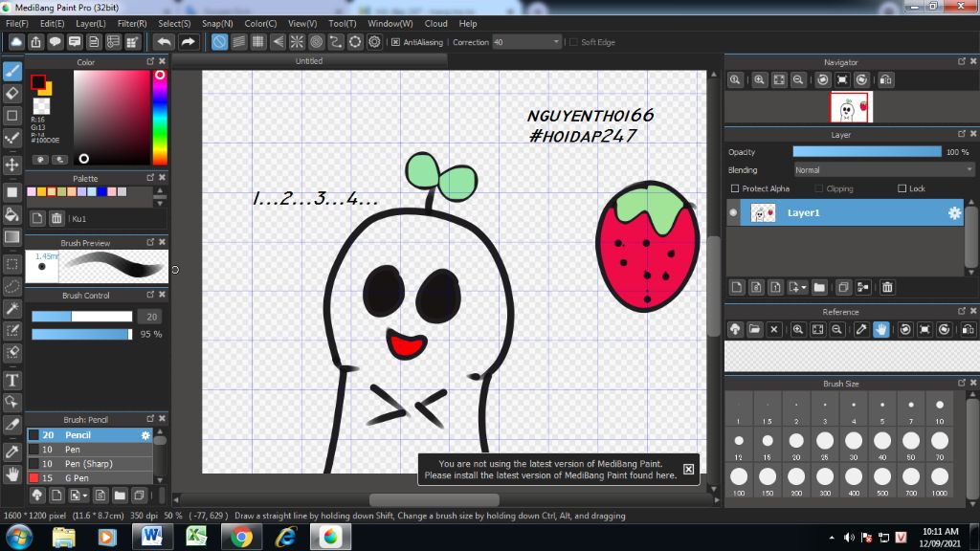Zoom out using the Navigator panel
This screenshot has height=551, width=980.
pyautogui.click(x=798, y=80)
